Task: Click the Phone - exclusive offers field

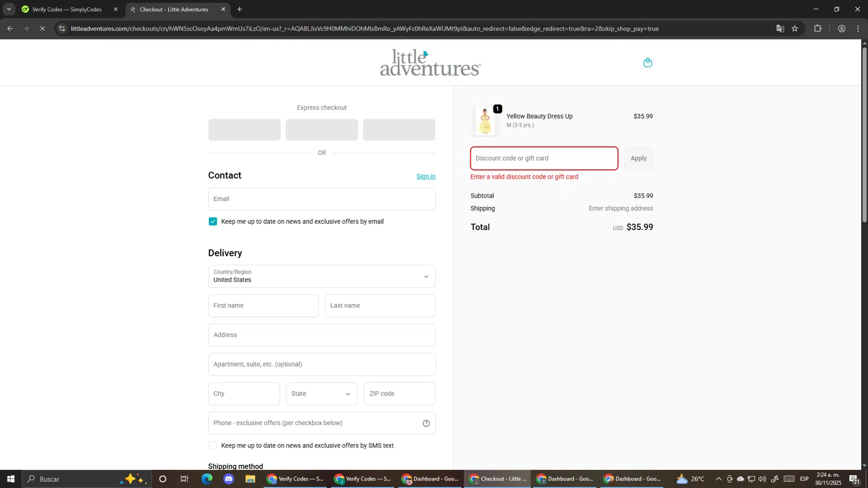Action: [322, 423]
